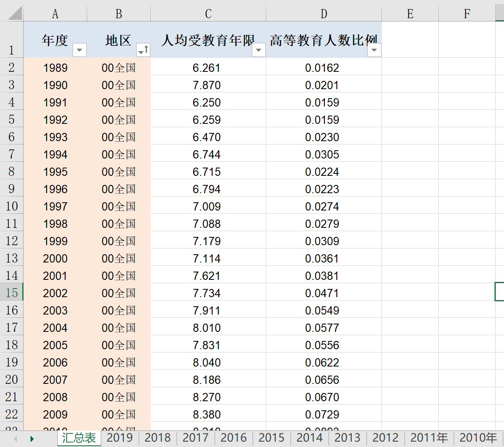Switch to the 2019 sheet tab
The height and width of the screenshot is (447, 504).
[x=120, y=438]
